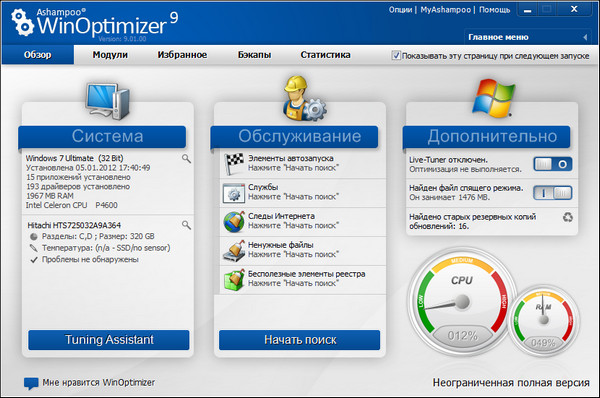Select the Бесполезные элементы реестра entry
The height and width of the screenshot is (398, 600).
(x=303, y=280)
